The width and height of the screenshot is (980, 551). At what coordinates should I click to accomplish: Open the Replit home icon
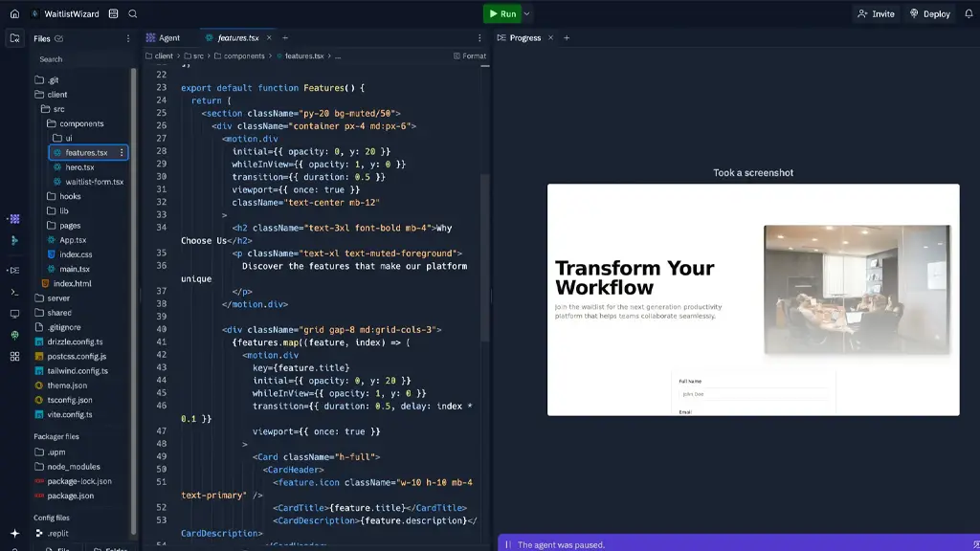click(x=14, y=13)
